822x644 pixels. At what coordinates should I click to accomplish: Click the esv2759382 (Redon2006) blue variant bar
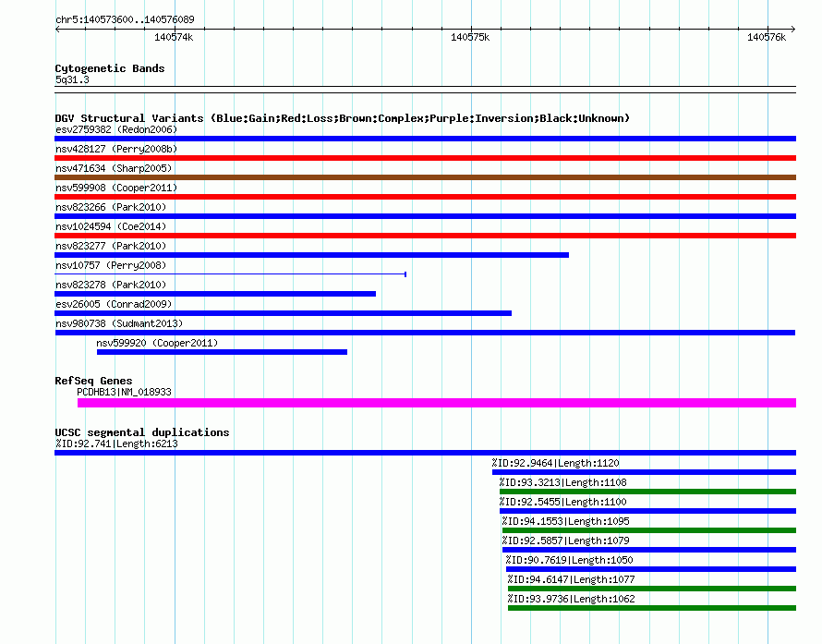(x=425, y=139)
